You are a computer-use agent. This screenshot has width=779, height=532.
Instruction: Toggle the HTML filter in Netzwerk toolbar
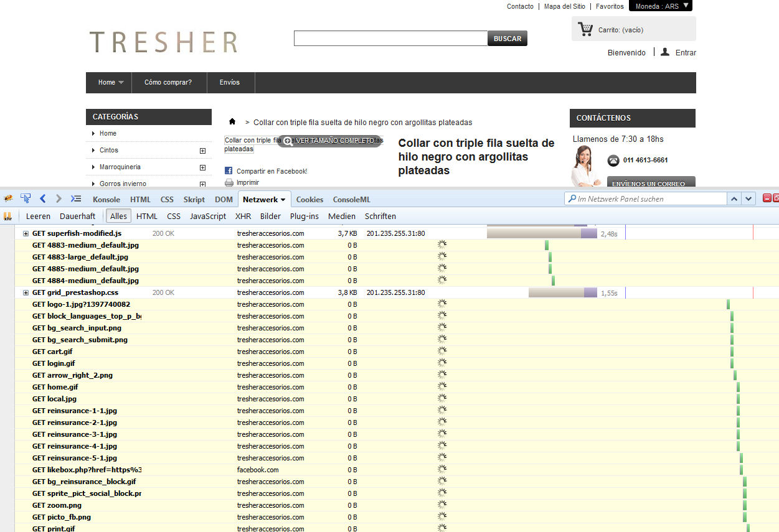click(x=147, y=217)
